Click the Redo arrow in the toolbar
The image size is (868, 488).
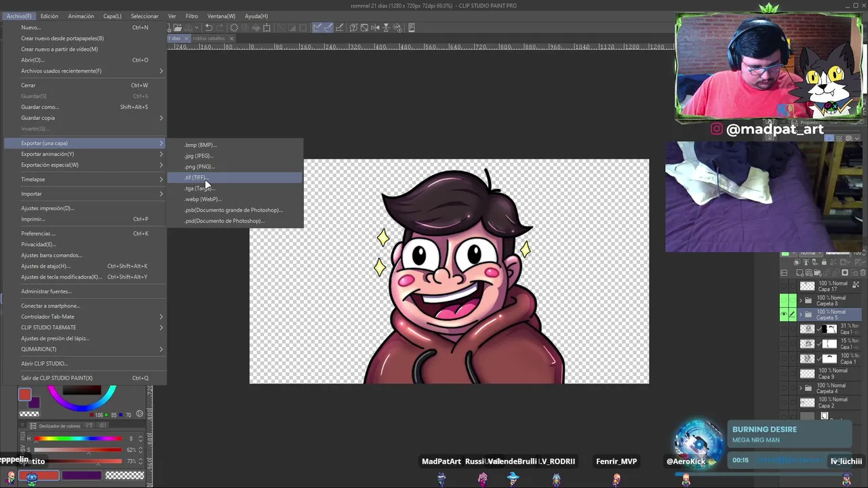(220, 28)
